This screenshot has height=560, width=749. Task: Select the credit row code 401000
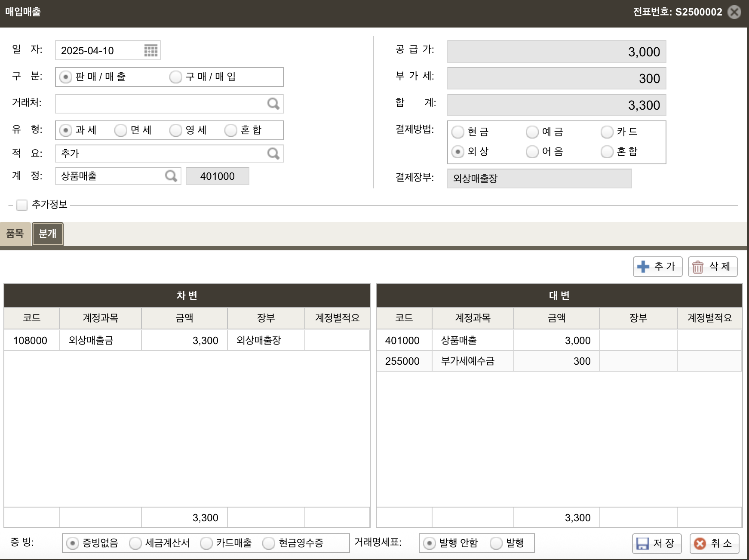[x=404, y=341]
